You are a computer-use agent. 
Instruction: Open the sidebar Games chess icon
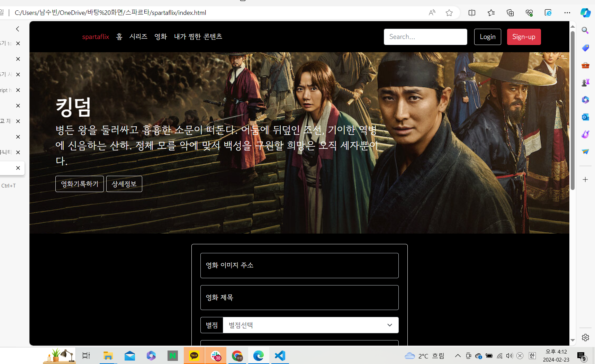(x=585, y=82)
